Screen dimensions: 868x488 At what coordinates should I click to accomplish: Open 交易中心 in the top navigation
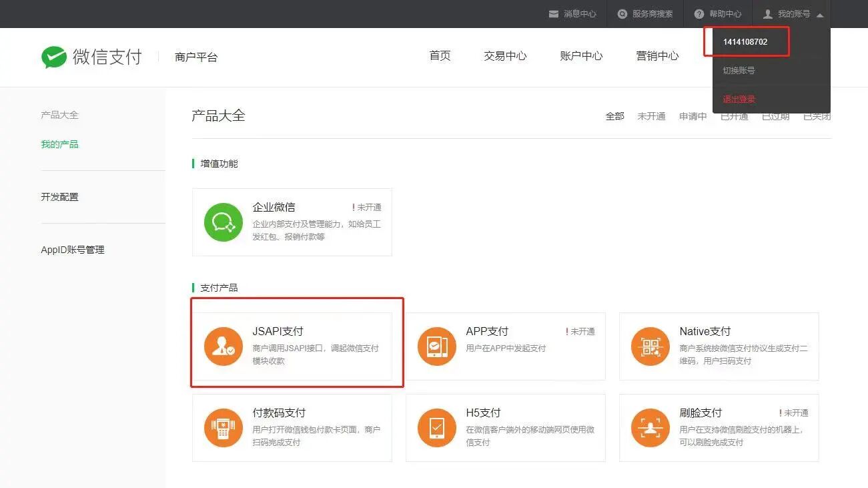click(505, 56)
